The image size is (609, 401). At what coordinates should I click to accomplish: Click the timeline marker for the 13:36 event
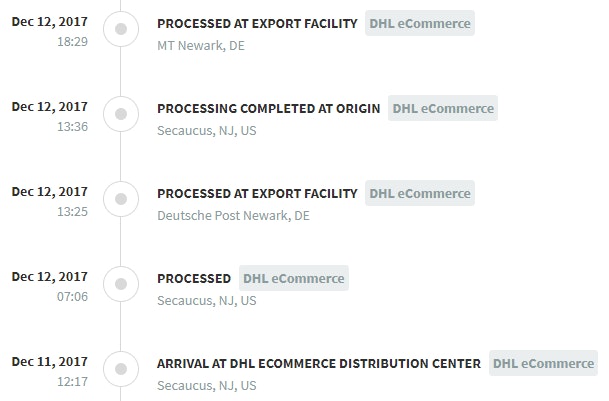(121, 115)
